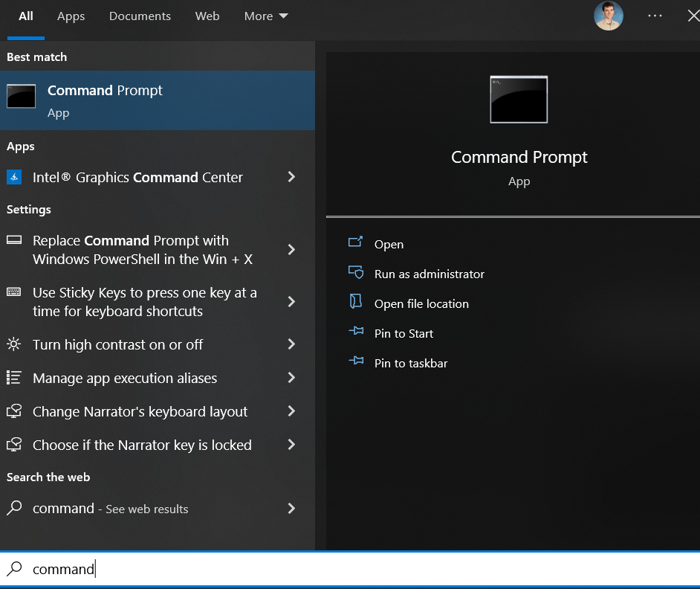Open Intel Graphics Command Center result
Screen dimensions: 700x589
[x=137, y=178]
